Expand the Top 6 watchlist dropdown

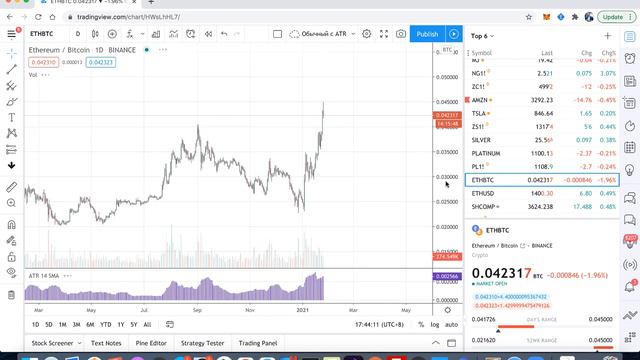482,36
